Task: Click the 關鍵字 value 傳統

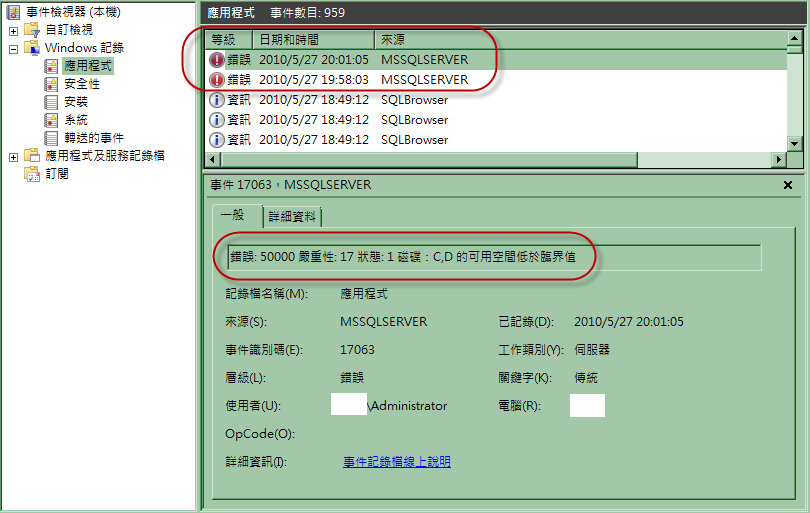Action: coord(586,378)
